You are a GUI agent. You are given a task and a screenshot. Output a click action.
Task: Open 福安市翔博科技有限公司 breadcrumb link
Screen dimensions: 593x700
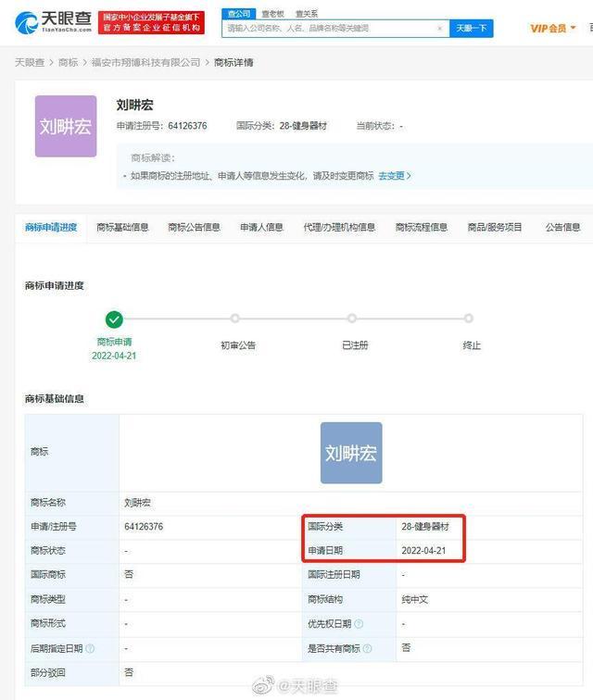point(145,62)
